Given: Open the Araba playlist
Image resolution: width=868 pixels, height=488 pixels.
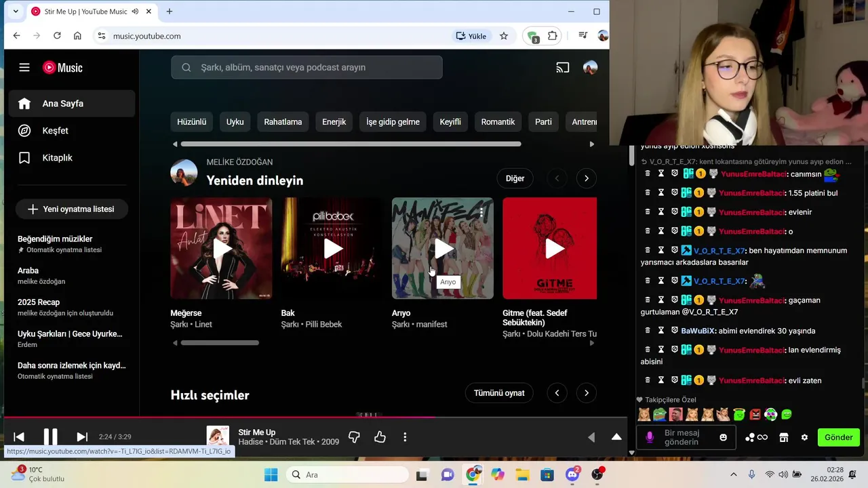Looking at the screenshot, I should (72, 275).
